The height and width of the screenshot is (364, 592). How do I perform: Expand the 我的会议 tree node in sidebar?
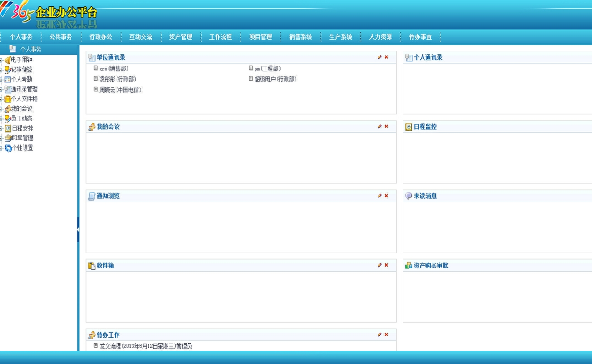pos(1,109)
